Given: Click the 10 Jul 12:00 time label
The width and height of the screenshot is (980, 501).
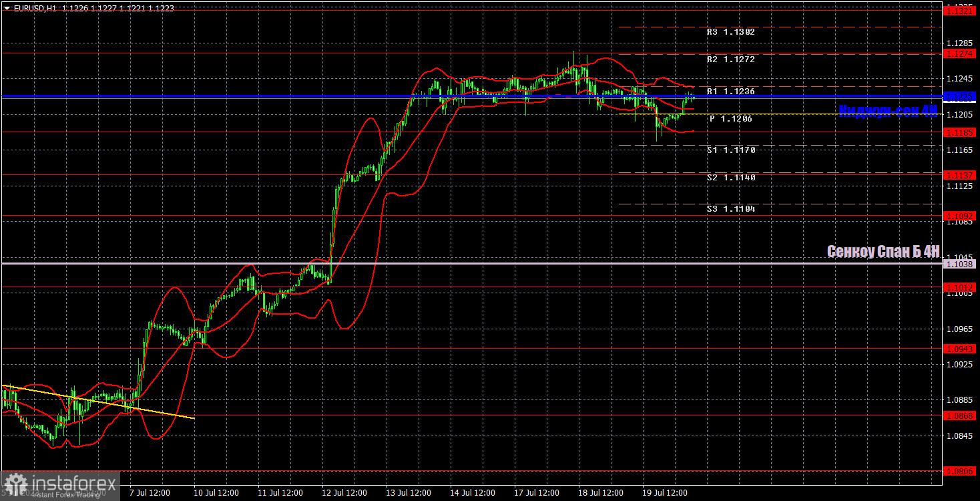Looking at the screenshot, I should 216,493.
